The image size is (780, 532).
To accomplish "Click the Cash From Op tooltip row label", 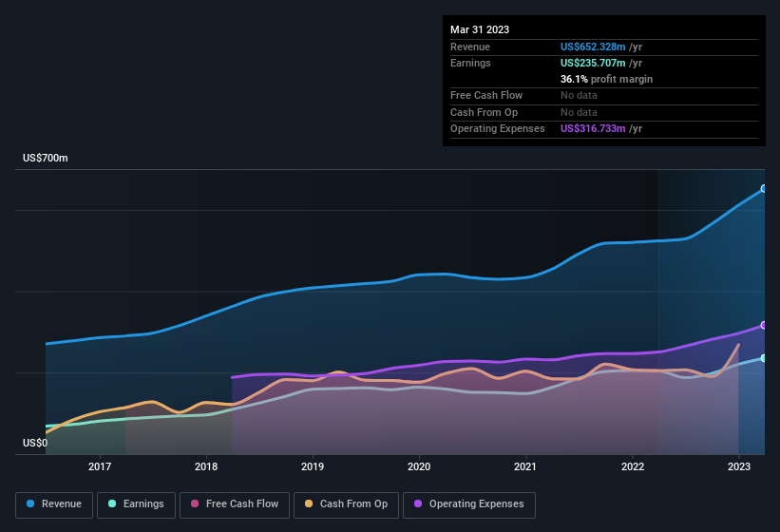I will pos(484,112).
